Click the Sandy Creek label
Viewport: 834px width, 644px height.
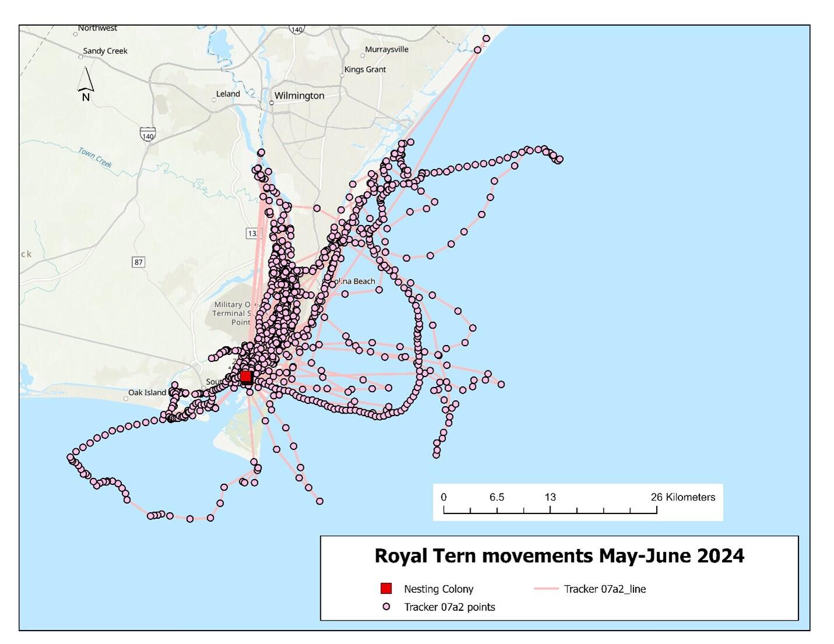click(105, 51)
